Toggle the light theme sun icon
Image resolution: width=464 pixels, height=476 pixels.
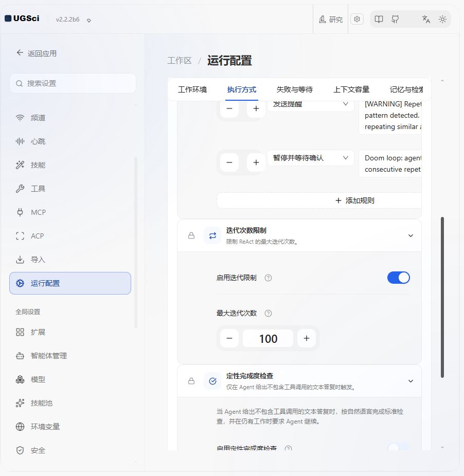[x=442, y=20]
